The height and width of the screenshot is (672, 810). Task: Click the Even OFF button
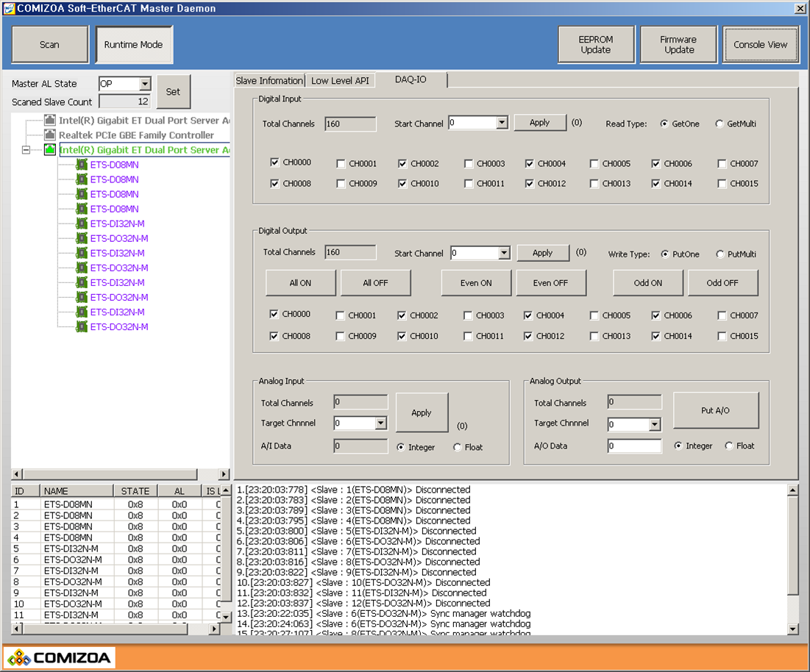551,283
